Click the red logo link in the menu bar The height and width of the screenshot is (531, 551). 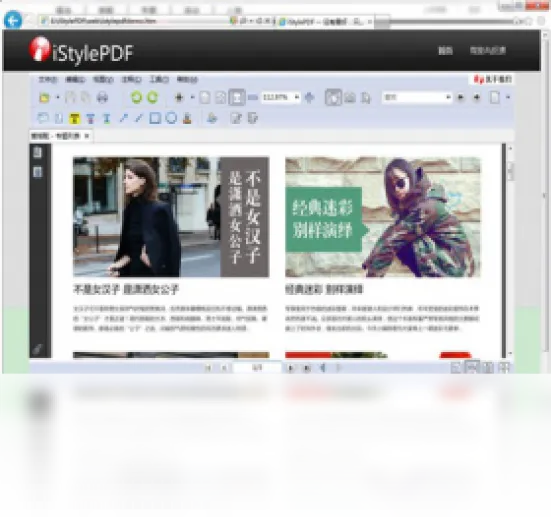pyautogui.click(x=492, y=79)
